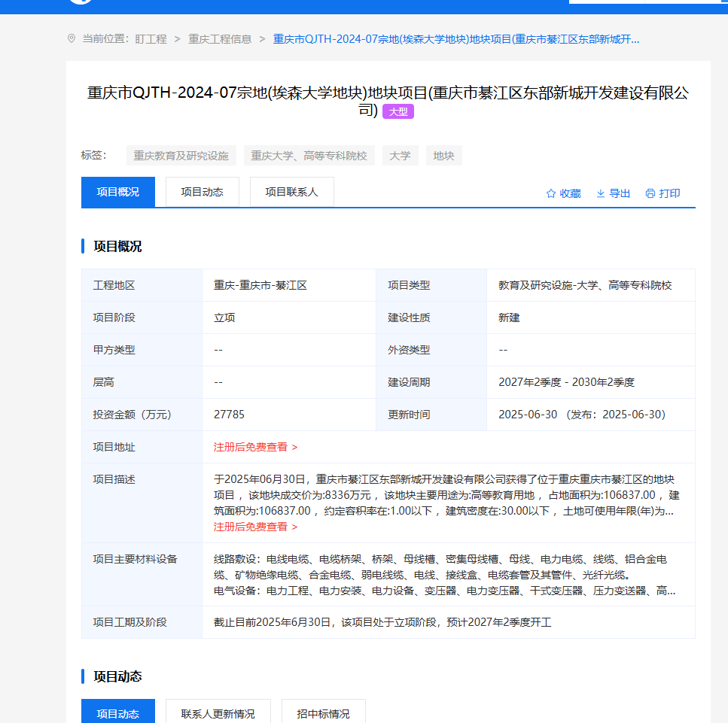Image resolution: width=728 pixels, height=723 pixels.
Task: Click the current project title in breadcrumb
Action: 455,38
